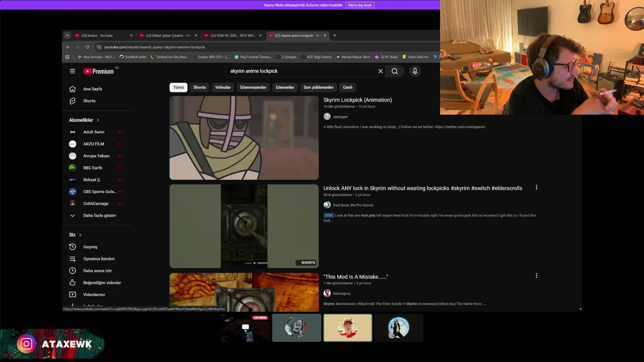Select the Son yüklenenler filter chip
Image resolution: width=644 pixels, height=362 pixels.
(x=318, y=87)
